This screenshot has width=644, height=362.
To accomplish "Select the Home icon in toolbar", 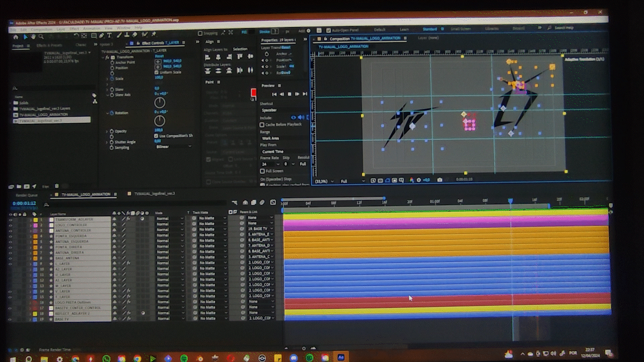I will click(x=15, y=36).
